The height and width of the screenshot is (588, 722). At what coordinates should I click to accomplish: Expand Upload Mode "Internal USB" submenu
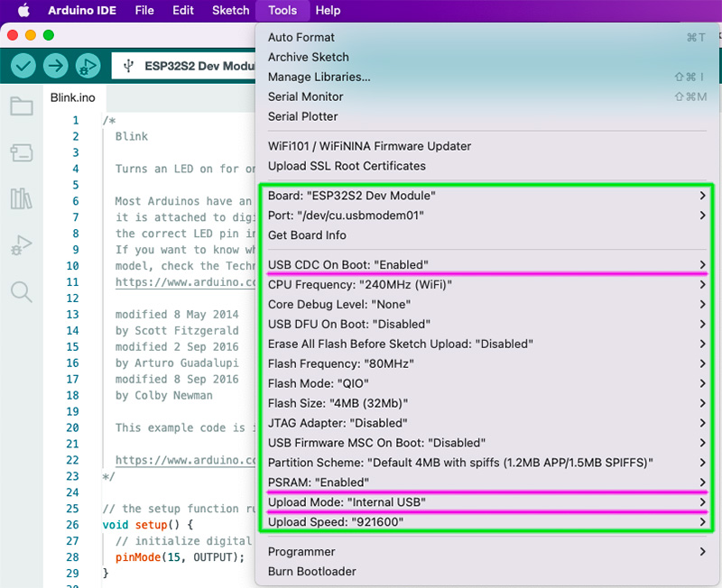point(347,502)
